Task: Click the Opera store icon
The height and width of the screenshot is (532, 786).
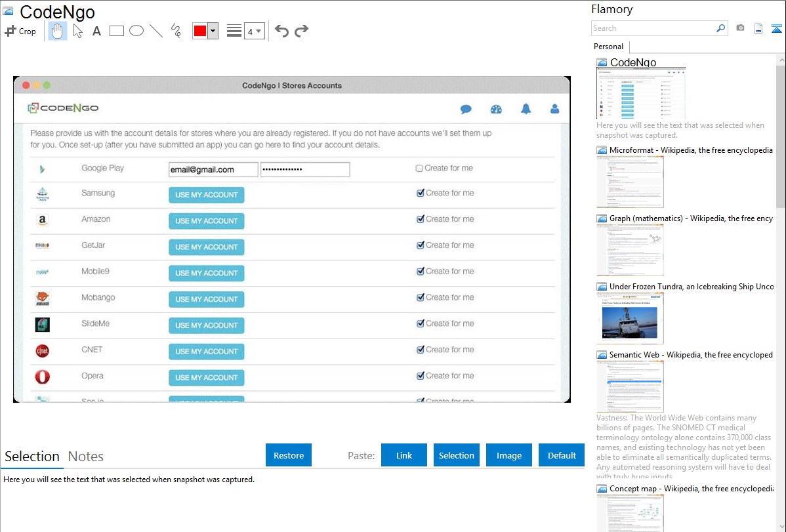Action: point(42,377)
